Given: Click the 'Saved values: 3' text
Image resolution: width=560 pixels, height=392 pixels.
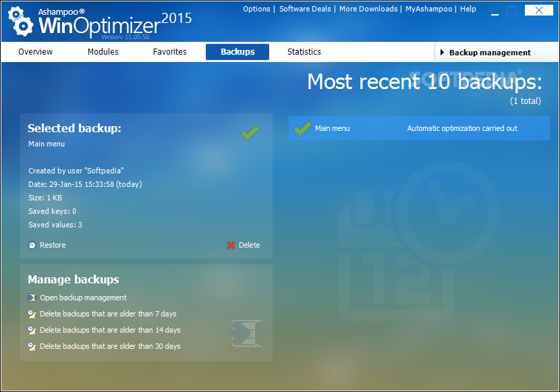Looking at the screenshot, I should tap(55, 225).
